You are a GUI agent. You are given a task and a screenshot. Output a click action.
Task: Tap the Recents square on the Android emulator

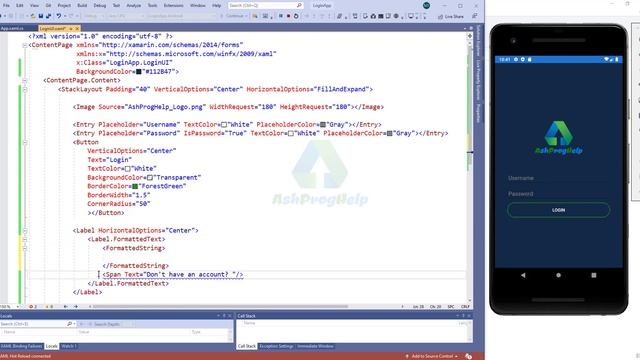click(593, 275)
